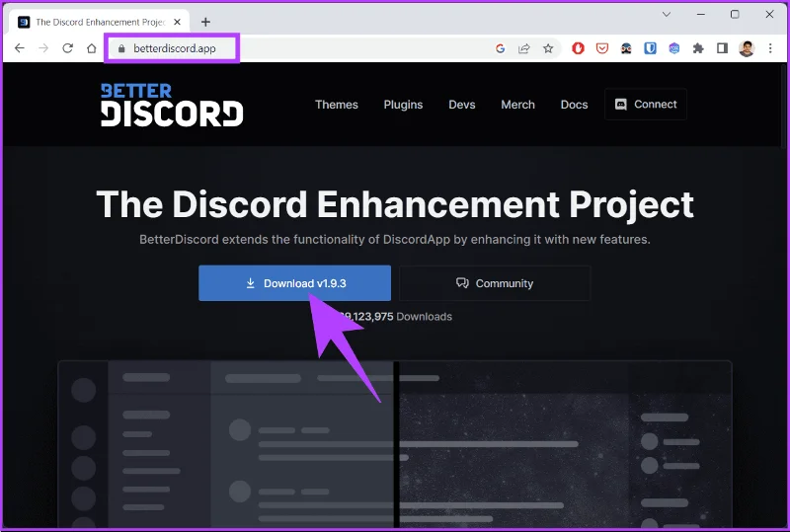Open the Docs page

click(575, 105)
